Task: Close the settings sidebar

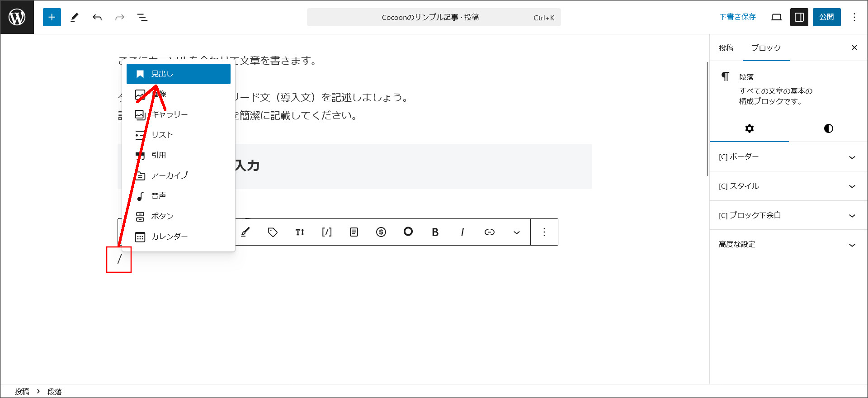Action: (x=854, y=47)
